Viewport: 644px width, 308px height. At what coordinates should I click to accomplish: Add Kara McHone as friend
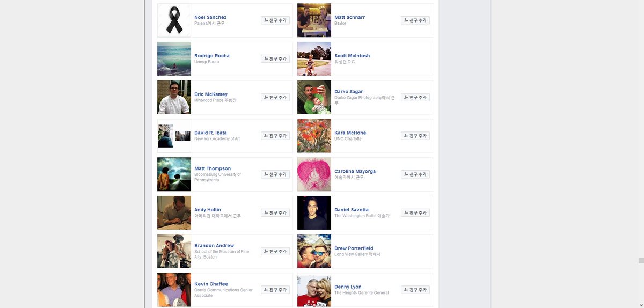pyautogui.click(x=415, y=136)
